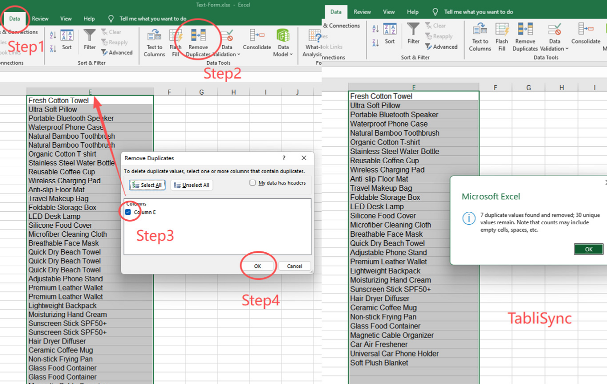Click Tell me search box in right window
This screenshot has width=607, height=384.
[478, 12]
